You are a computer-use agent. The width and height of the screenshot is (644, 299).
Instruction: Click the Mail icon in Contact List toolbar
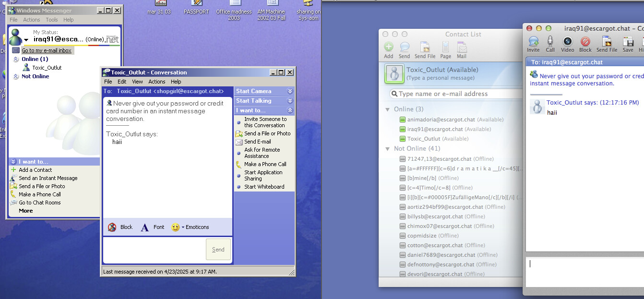coord(462,47)
